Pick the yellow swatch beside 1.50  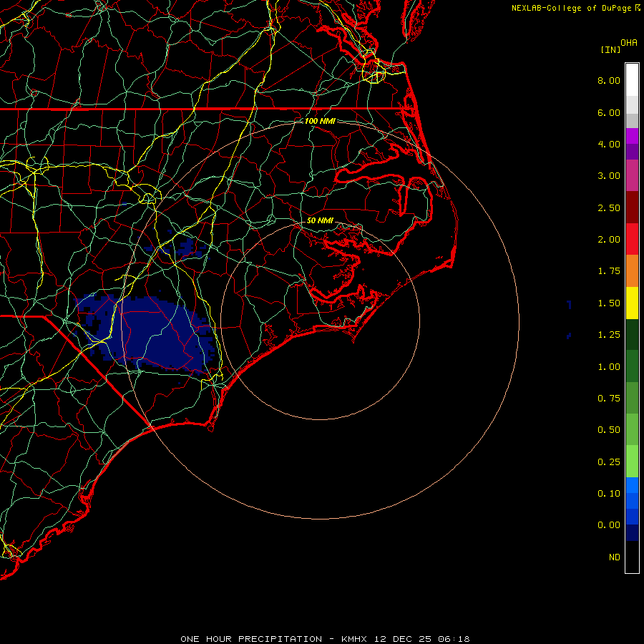coord(632,303)
